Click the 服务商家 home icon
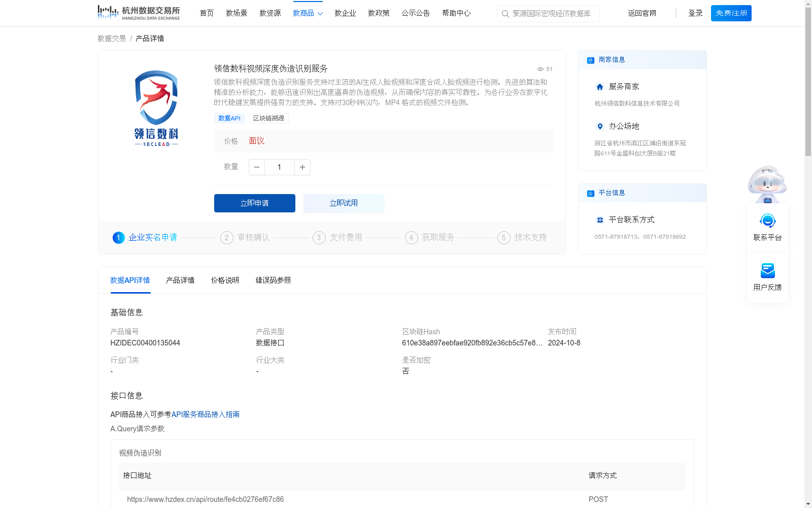The image size is (812, 508). (x=600, y=87)
